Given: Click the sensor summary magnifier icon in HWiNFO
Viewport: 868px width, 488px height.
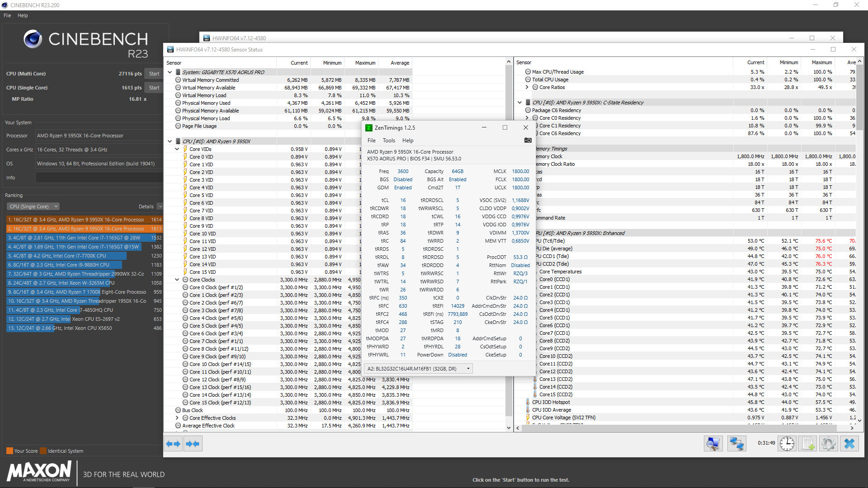Looking at the screenshot, I should (x=713, y=444).
